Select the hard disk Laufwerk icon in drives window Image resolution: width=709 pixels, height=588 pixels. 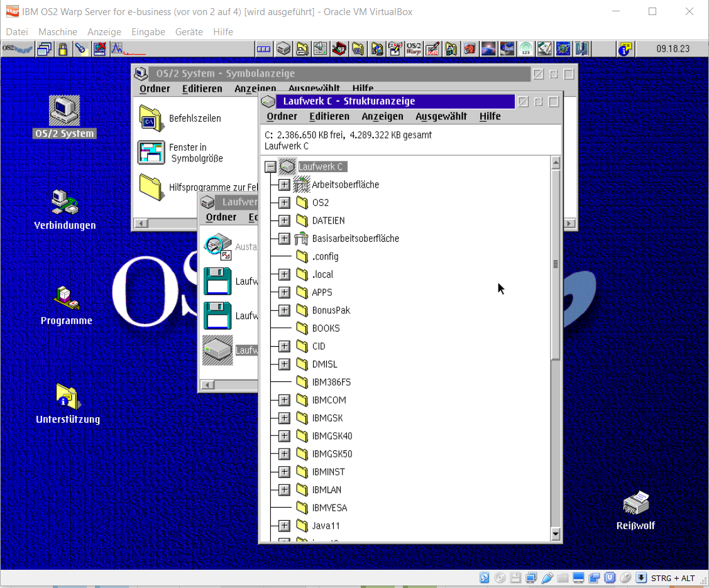217,350
